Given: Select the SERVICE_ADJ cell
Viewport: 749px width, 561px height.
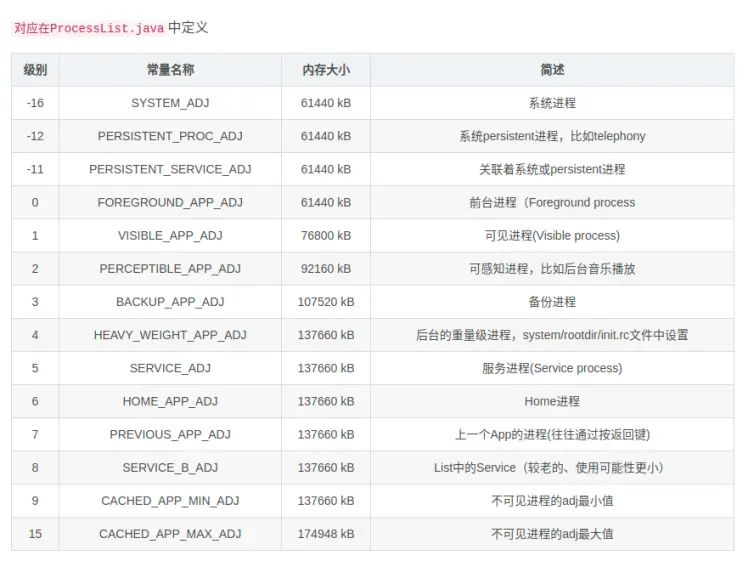Looking at the screenshot, I should tap(170, 368).
